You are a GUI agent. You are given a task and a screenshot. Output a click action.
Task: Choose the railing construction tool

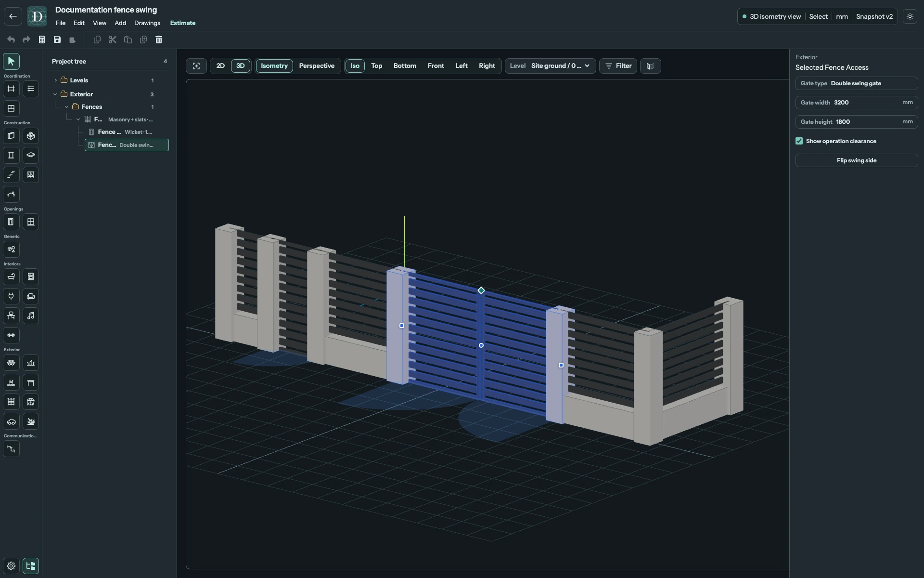click(31, 175)
